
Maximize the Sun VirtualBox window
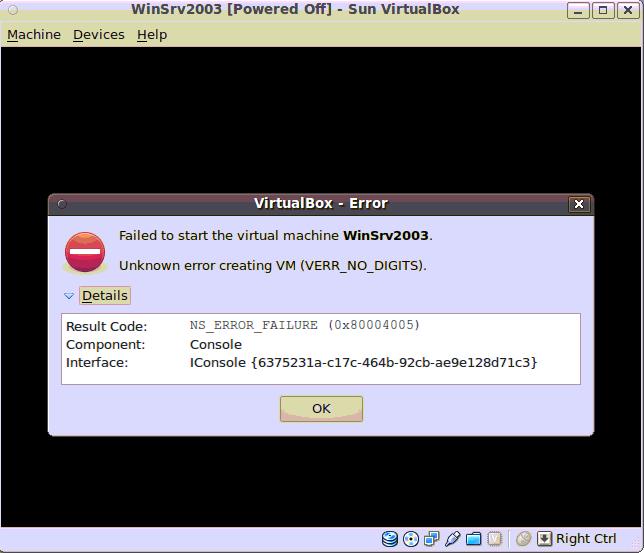click(603, 10)
